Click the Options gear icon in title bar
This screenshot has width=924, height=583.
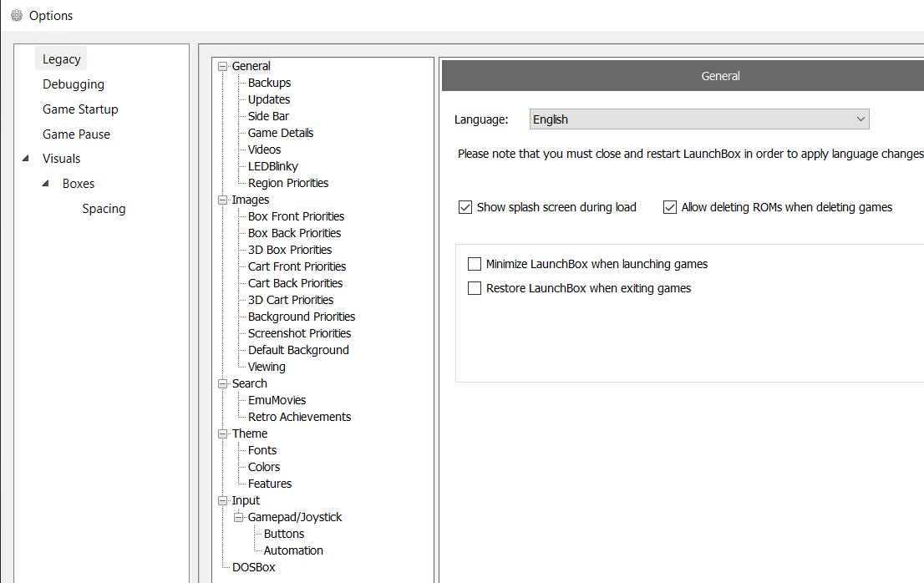17,15
